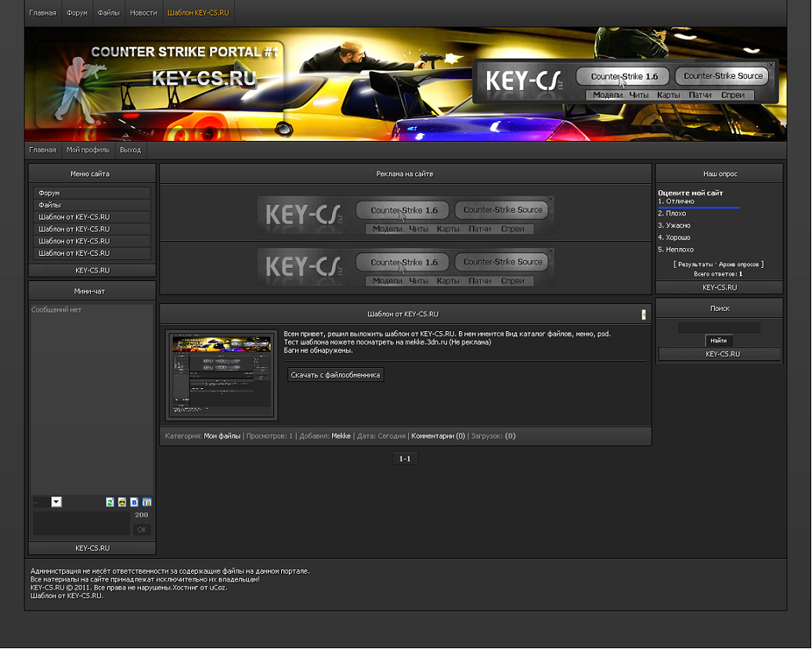Screen dimensions: 812x649
Task: Click KEY-CS.RU footer of Поиск block
Action: 720,355
